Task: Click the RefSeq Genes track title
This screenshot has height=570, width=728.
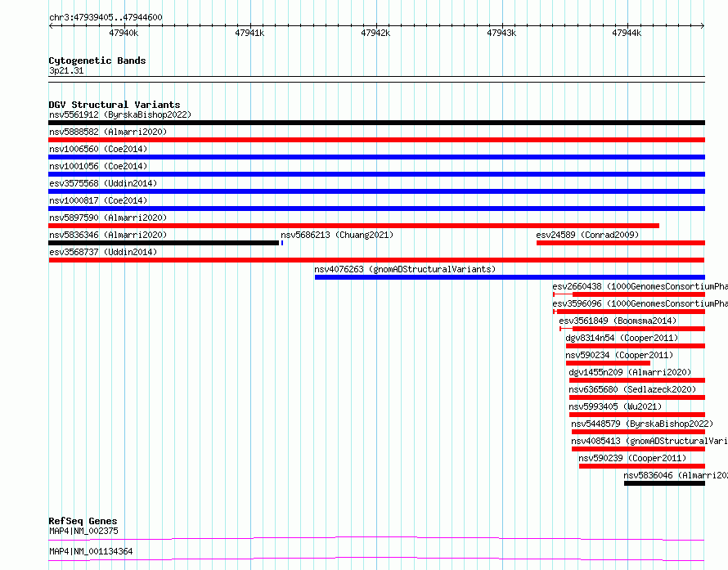Action: point(83,521)
